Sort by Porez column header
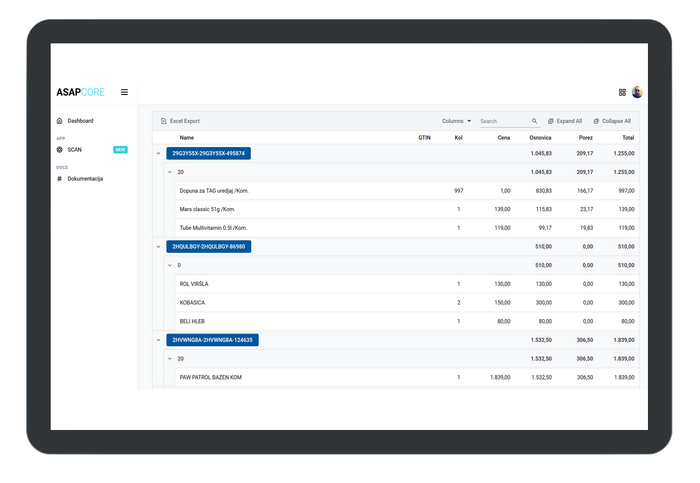The width and height of the screenshot is (700, 483). coord(586,137)
